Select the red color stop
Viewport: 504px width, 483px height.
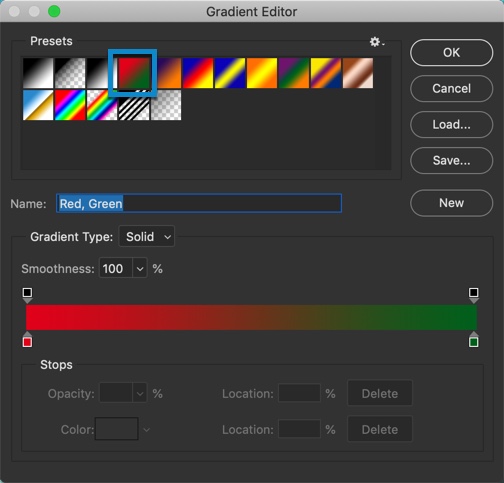(27, 340)
